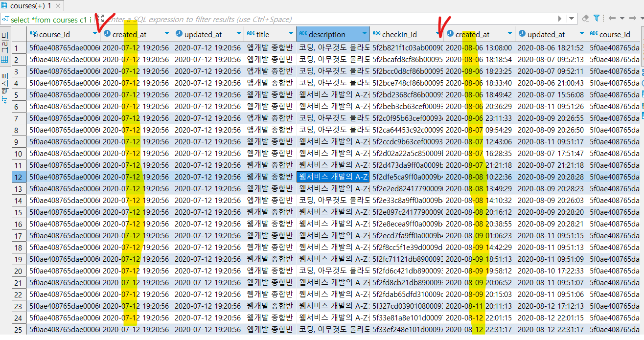Image resolution: width=644 pixels, height=340 pixels.
Task: Open sort menu of the description column
Action: (364, 34)
